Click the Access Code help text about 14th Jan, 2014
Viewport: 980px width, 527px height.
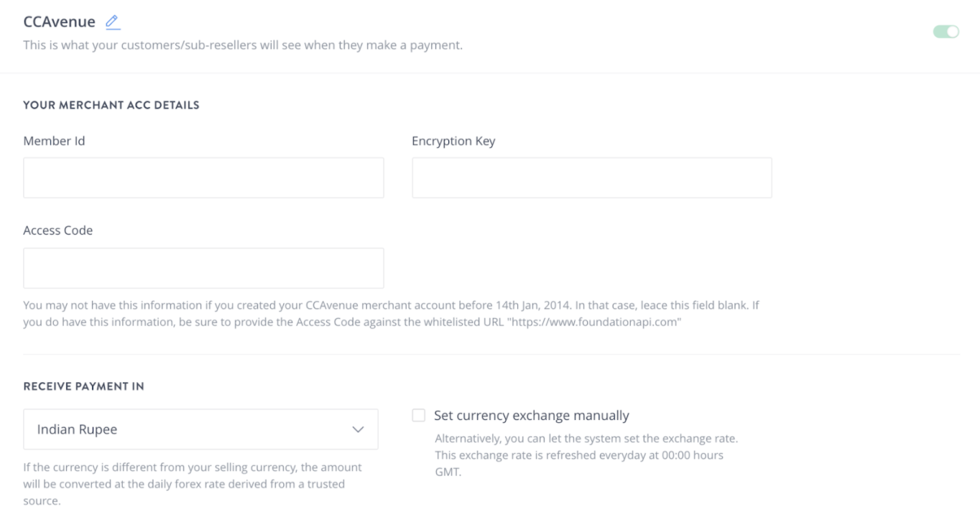[390, 305]
